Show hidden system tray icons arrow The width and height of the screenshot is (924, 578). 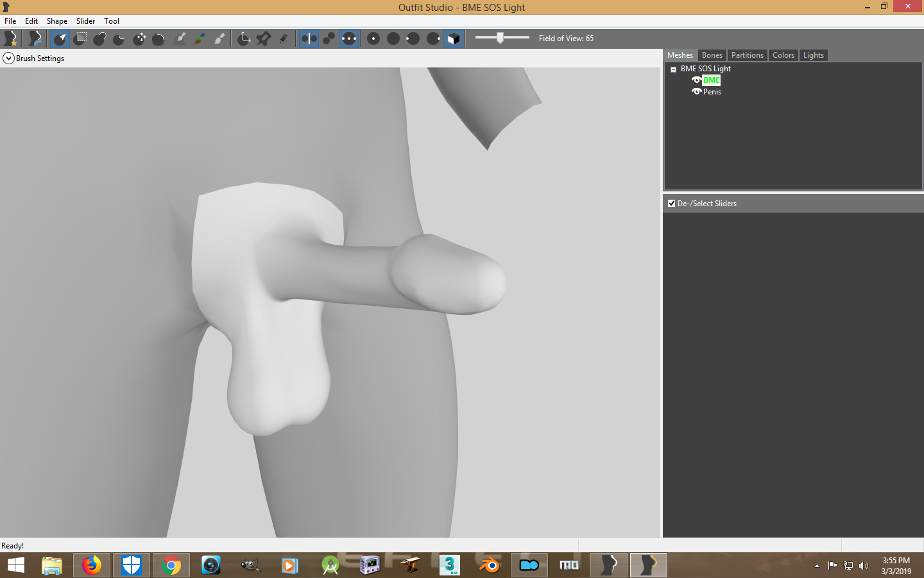tap(817, 566)
